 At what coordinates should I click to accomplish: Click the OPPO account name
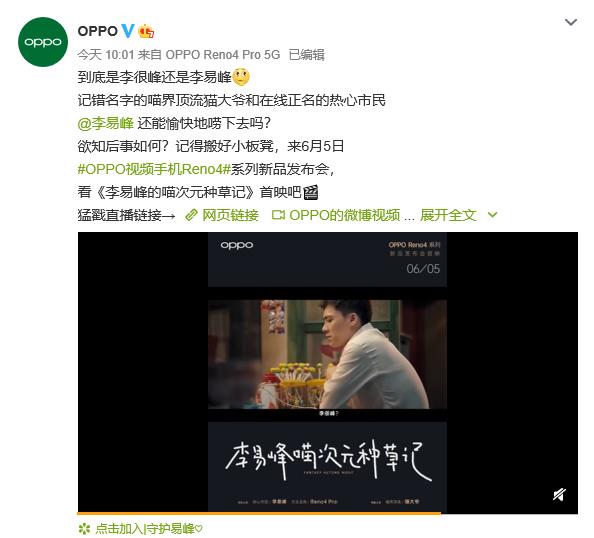point(98,31)
